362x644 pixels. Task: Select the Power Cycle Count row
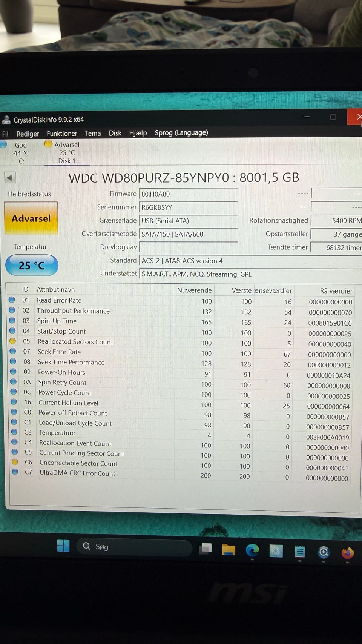(x=180, y=394)
